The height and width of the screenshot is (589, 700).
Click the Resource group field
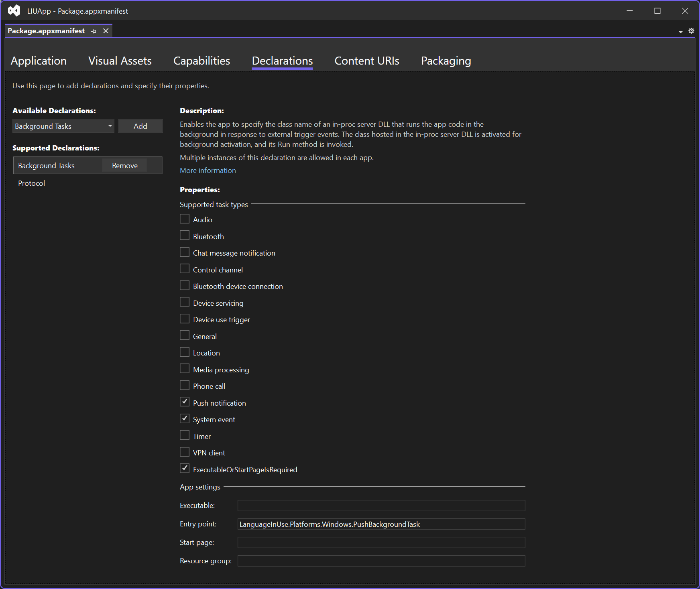pyautogui.click(x=381, y=561)
